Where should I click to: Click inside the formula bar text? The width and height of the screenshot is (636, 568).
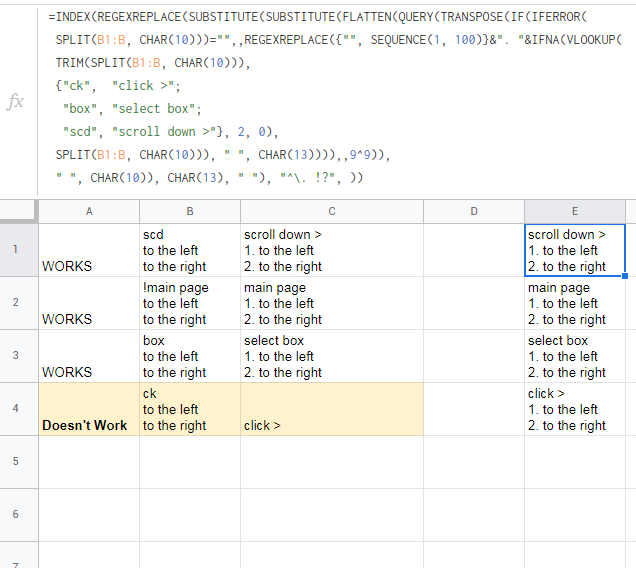click(x=335, y=97)
